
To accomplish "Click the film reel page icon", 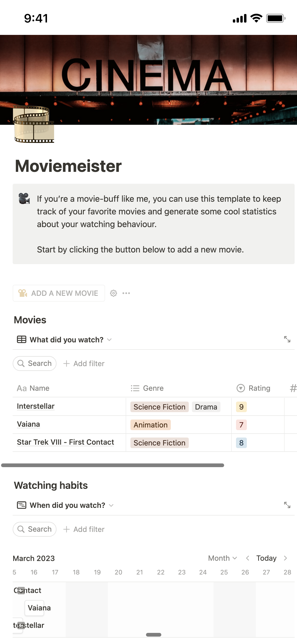I will click(x=34, y=124).
